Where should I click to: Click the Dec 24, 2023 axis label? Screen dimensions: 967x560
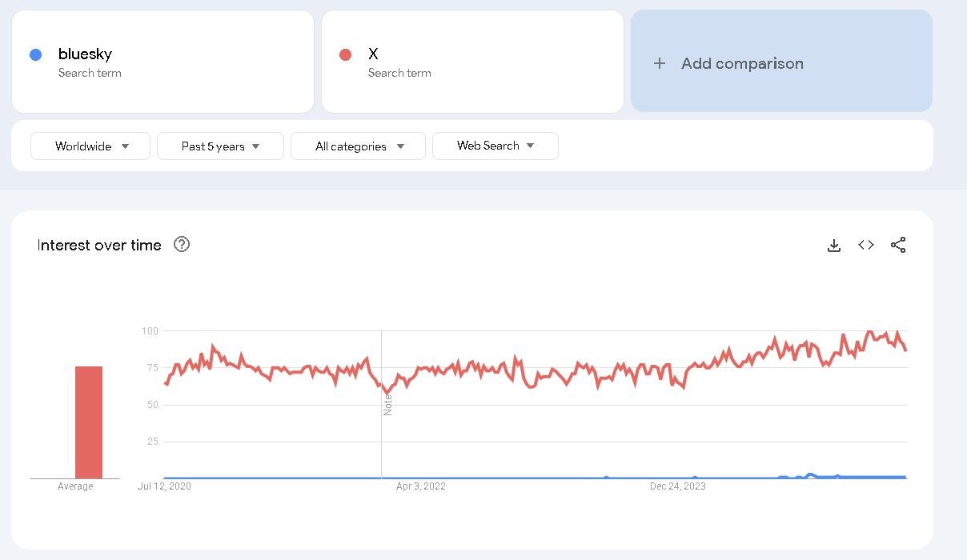click(x=678, y=486)
